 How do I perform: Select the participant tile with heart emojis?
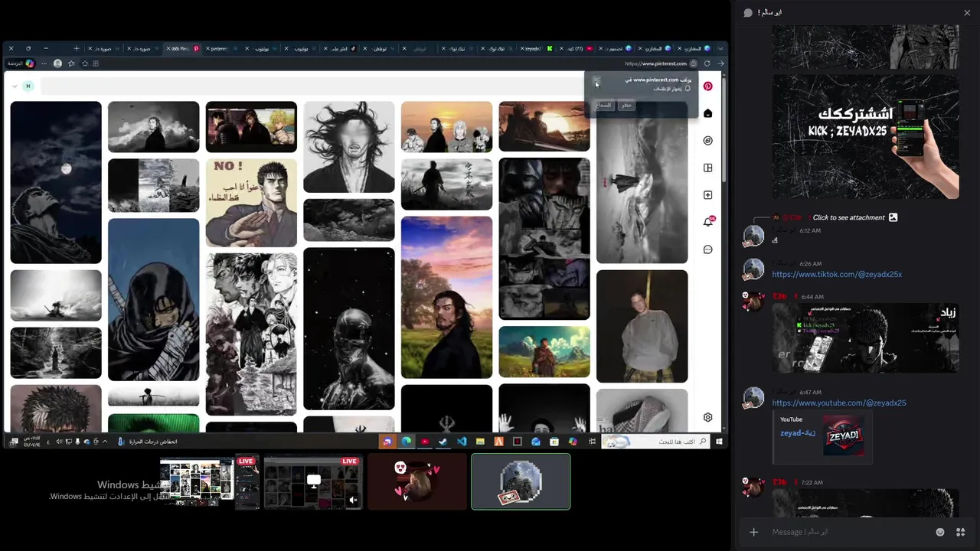point(417,482)
